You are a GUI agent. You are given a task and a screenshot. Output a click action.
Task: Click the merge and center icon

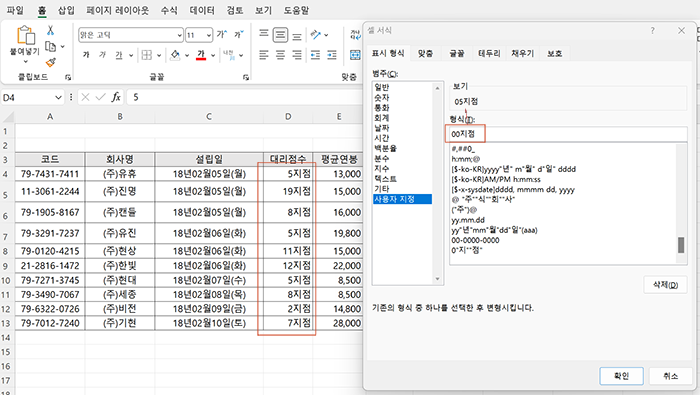click(355, 55)
